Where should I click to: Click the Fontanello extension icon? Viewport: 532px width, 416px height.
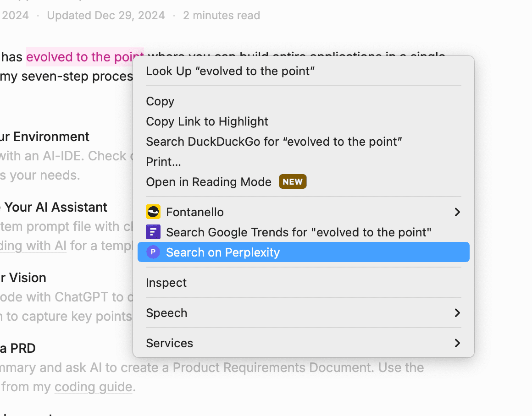point(153,212)
